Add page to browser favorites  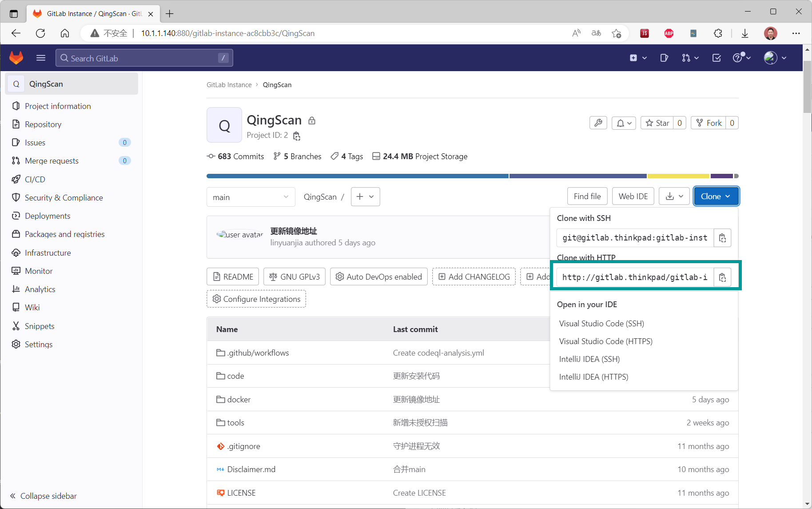[617, 33]
